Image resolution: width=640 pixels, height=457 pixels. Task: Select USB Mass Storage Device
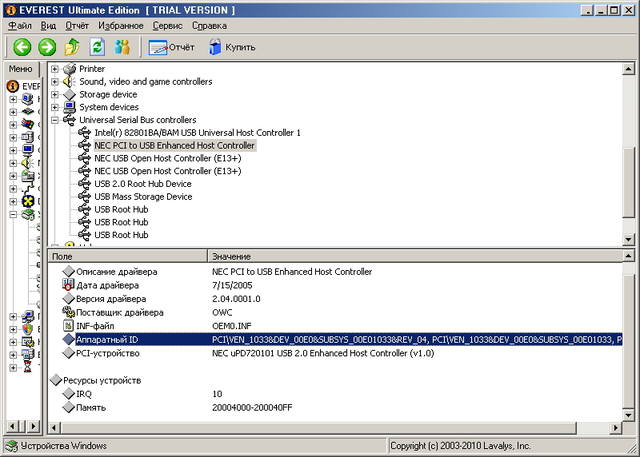pos(143,197)
